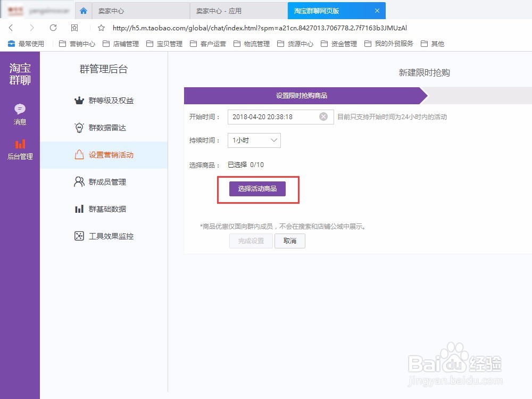Clear the start time using the X icon
532x399 pixels.
pyautogui.click(x=323, y=117)
